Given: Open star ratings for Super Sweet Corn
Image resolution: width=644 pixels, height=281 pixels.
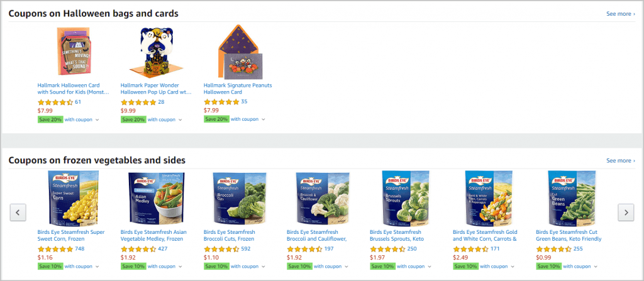Looking at the screenshot, I should click(x=55, y=249).
